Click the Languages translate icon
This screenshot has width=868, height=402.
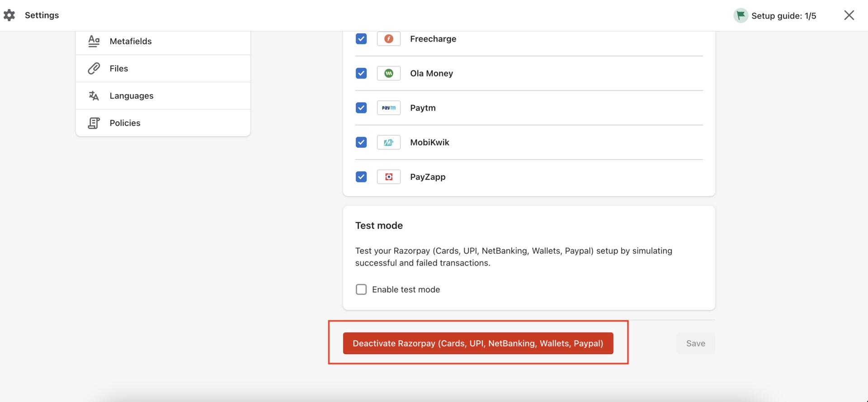click(94, 96)
